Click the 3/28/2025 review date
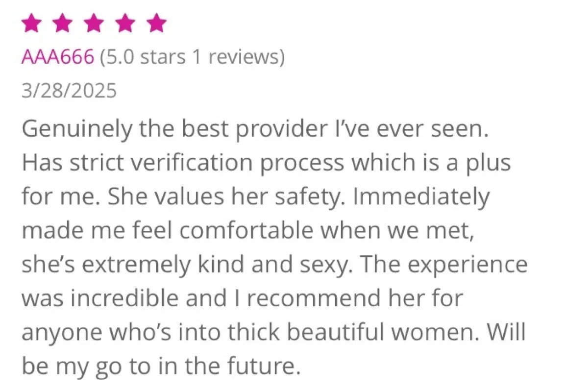This screenshot has height=392, width=565. [69, 91]
